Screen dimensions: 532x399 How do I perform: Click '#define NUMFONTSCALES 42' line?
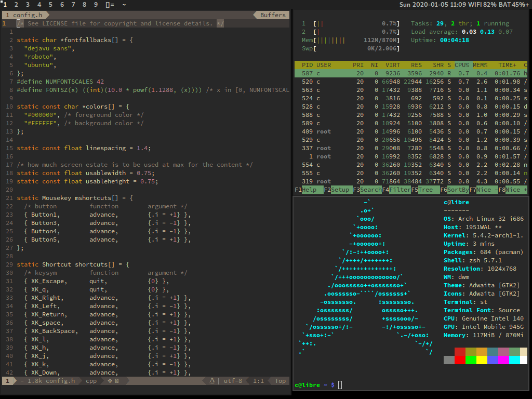pos(60,82)
